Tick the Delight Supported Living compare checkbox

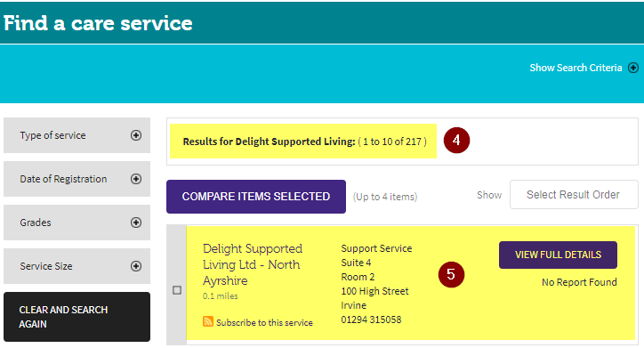(x=177, y=290)
